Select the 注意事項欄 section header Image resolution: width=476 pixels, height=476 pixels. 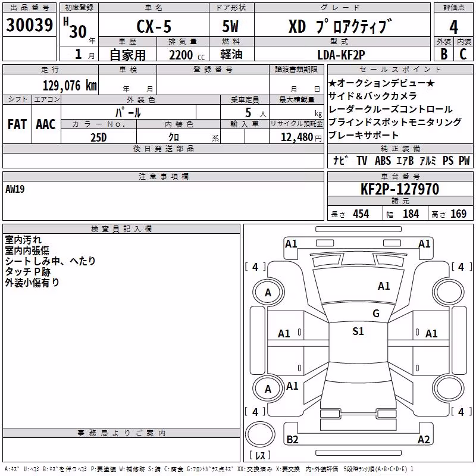point(164,176)
